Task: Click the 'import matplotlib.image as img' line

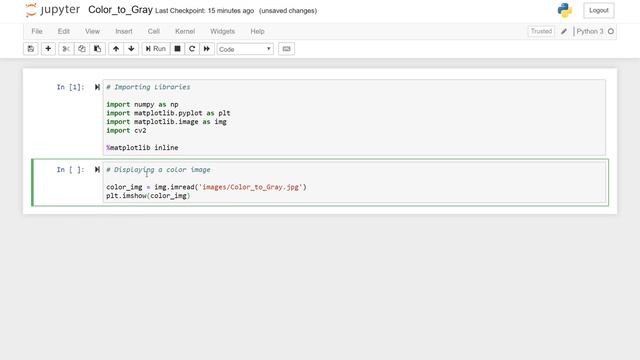Action: (166, 122)
